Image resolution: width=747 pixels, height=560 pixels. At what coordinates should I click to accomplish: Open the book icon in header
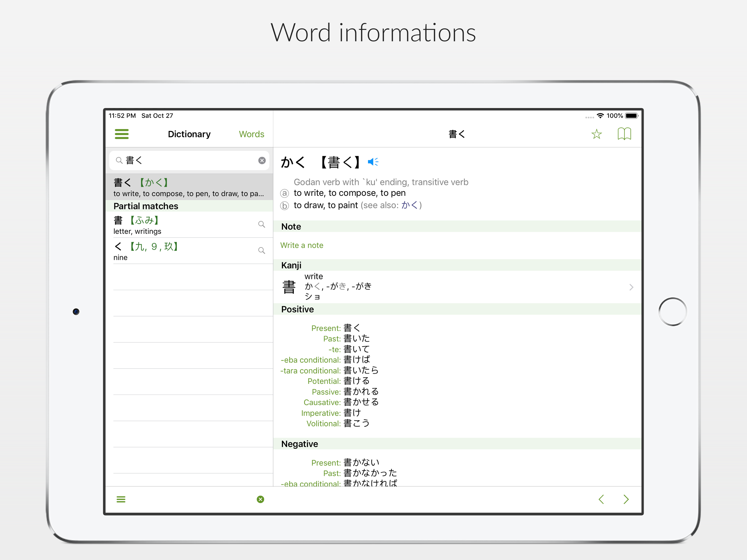pos(624,134)
